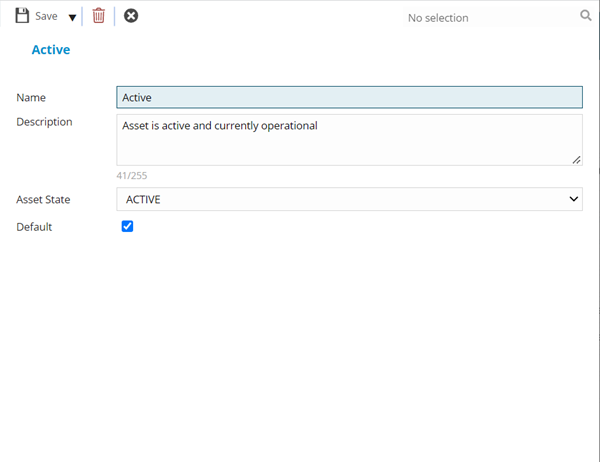Uncheck the Default checkbox
This screenshot has width=600, height=462.
point(127,226)
